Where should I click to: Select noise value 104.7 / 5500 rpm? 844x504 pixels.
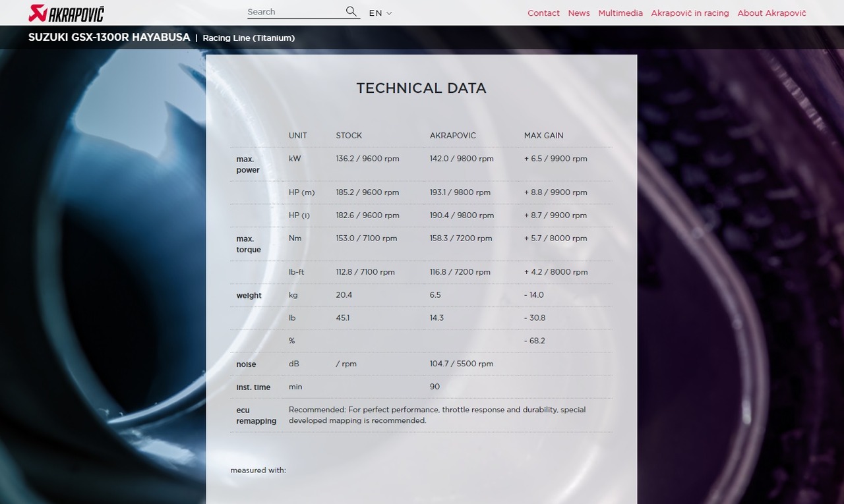pos(462,364)
